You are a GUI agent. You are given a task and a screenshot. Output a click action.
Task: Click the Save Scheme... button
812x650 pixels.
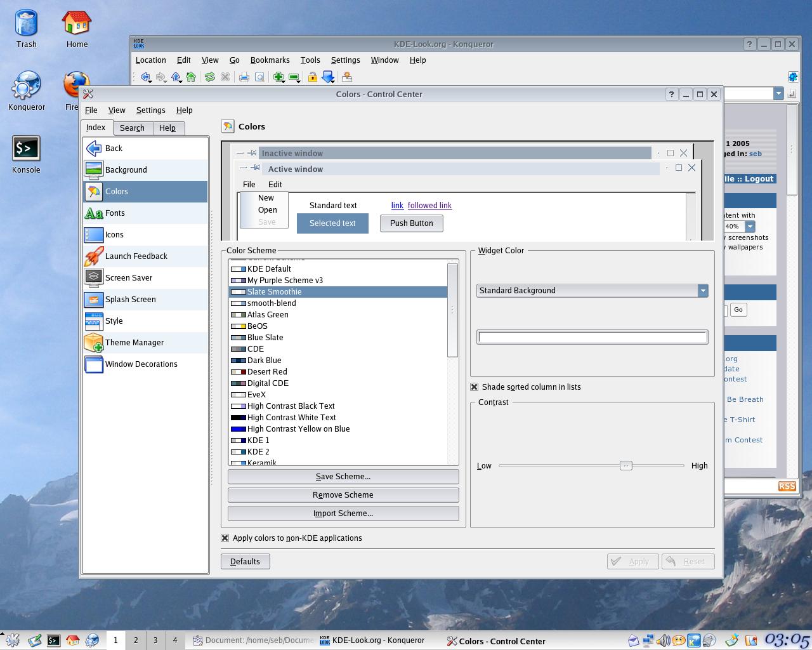point(343,477)
